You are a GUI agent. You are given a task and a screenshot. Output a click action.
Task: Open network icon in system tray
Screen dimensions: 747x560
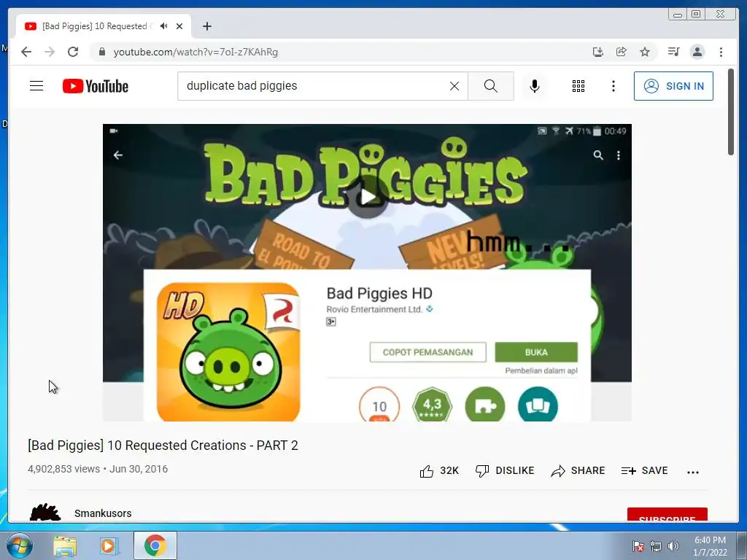click(x=656, y=545)
